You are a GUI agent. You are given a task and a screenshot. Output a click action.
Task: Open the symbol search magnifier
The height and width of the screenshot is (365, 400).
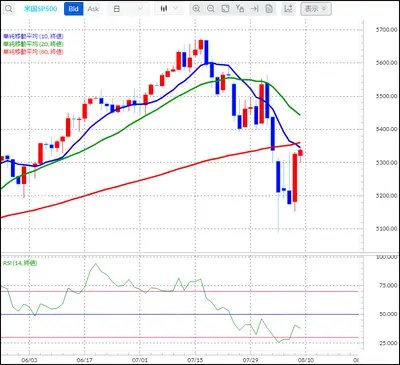point(9,9)
